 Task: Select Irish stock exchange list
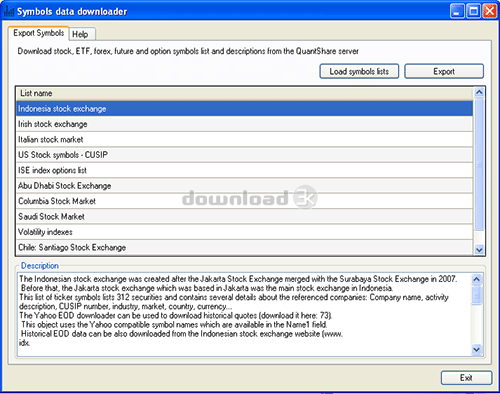[244, 124]
